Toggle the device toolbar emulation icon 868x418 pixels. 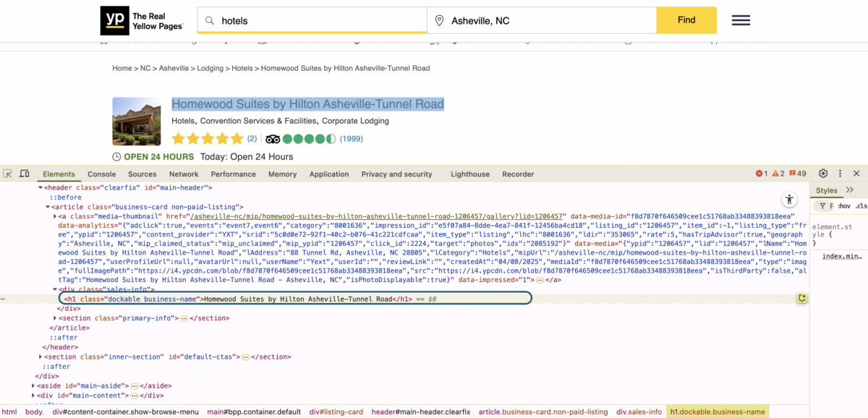click(x=24, y=174)
